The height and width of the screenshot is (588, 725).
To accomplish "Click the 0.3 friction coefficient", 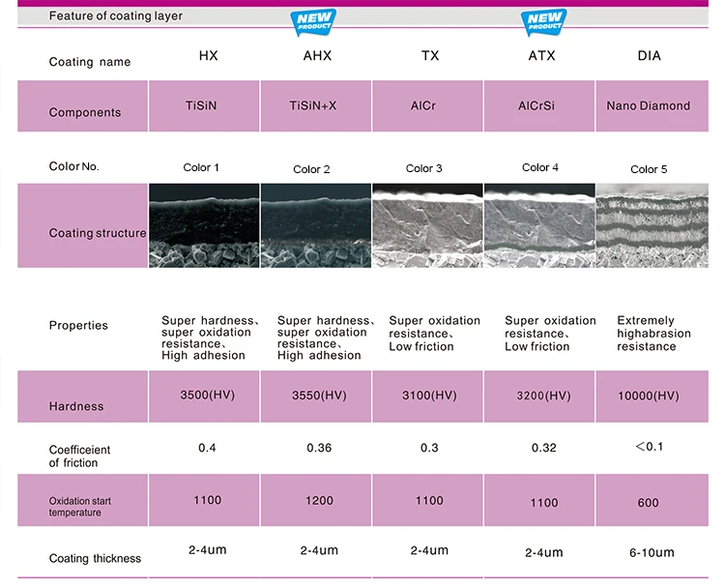I will click(x=429, y=448).
